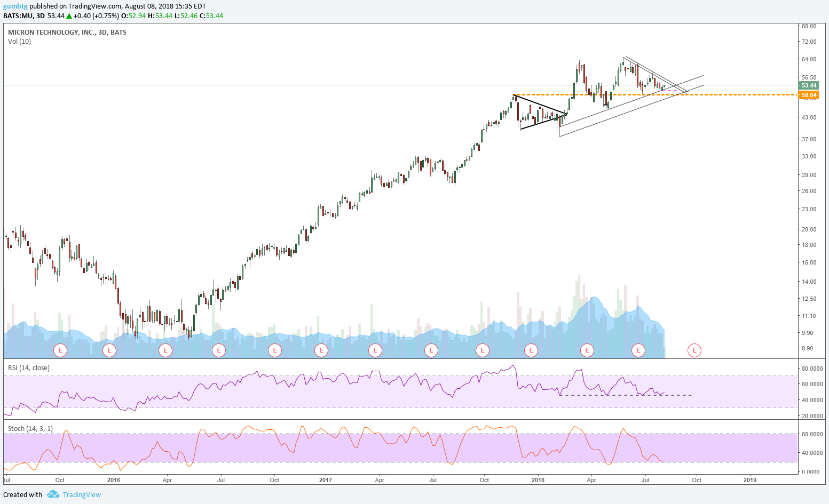Click the +0.40 (+0.75%) change value
829x504 pixels.
[x=96, y=16]
